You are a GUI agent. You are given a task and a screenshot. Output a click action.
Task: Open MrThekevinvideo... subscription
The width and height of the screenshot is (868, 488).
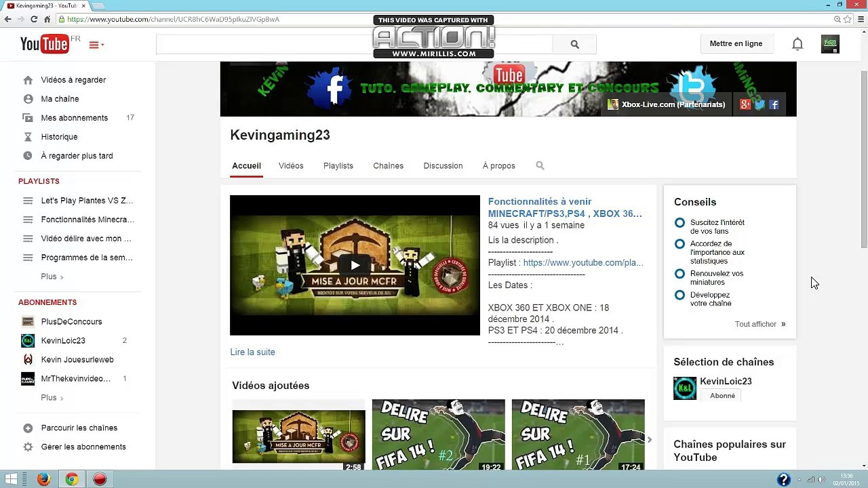click(x=75, y=379)
